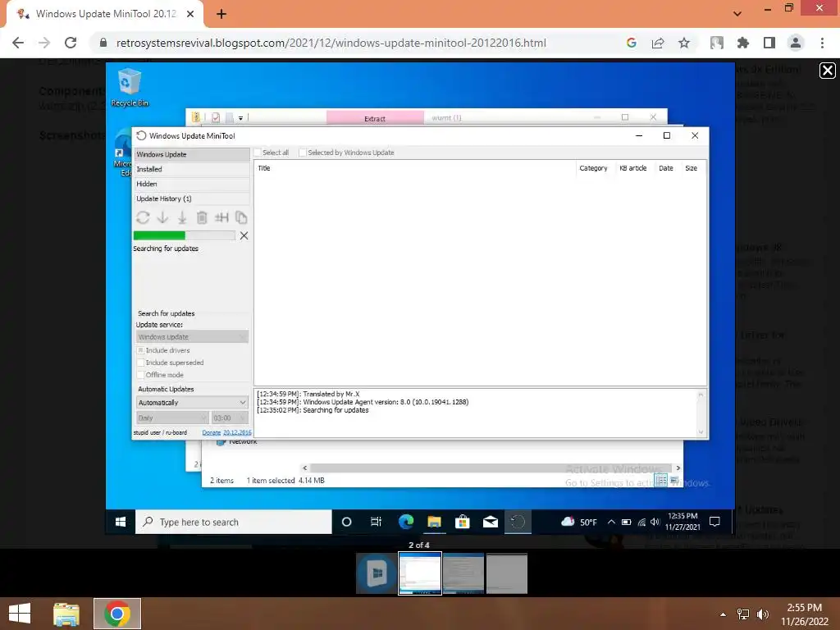Screen dimensions: 840x630
Task: Click the Microsoft Store icon on the pictured taskbar
Action: coord(463,522)
